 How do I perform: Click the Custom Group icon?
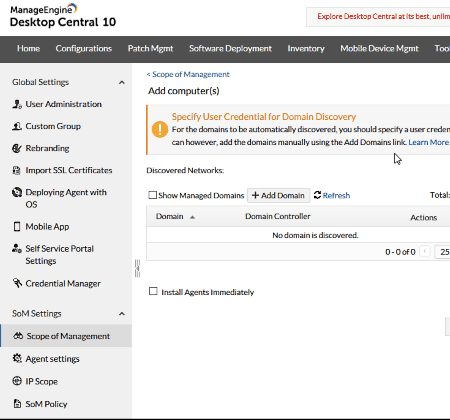click(x=17, y=126)
